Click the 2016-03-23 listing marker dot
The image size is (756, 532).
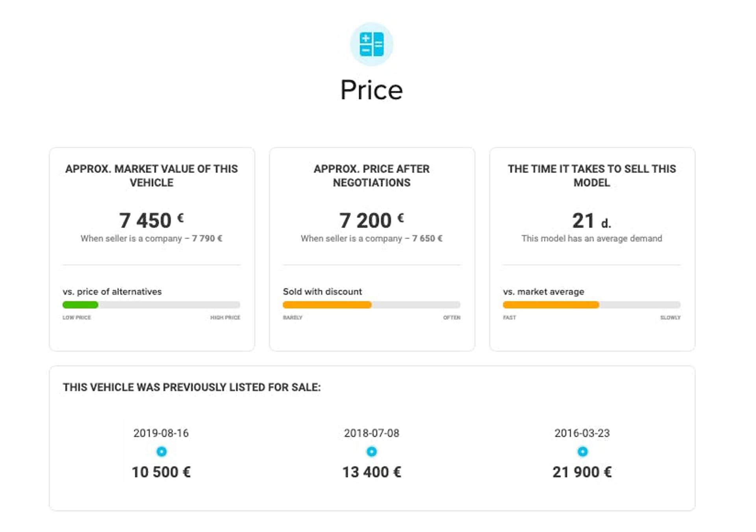pyautogui.click(x=582, y=451)
